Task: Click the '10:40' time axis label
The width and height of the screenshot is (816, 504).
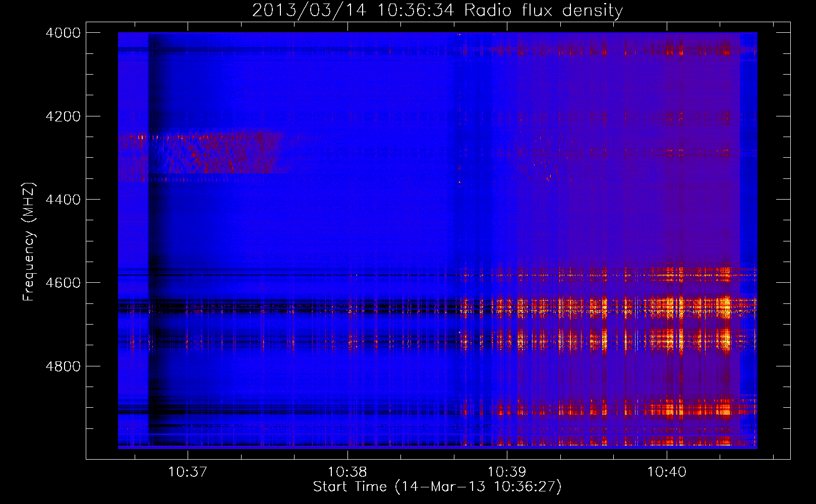Action: click(x=667, y=472)
